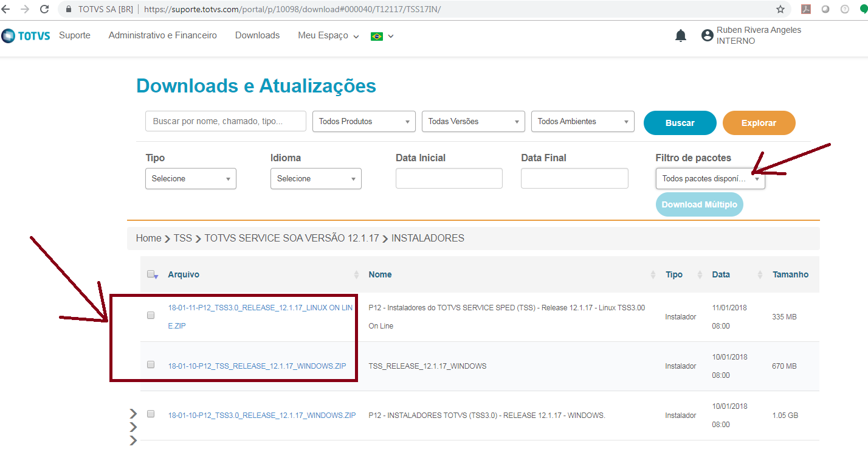Toggle the select-all checkbox in the table header
The width and height of the screenshot is (868, 449).
[x=151, y=274]
